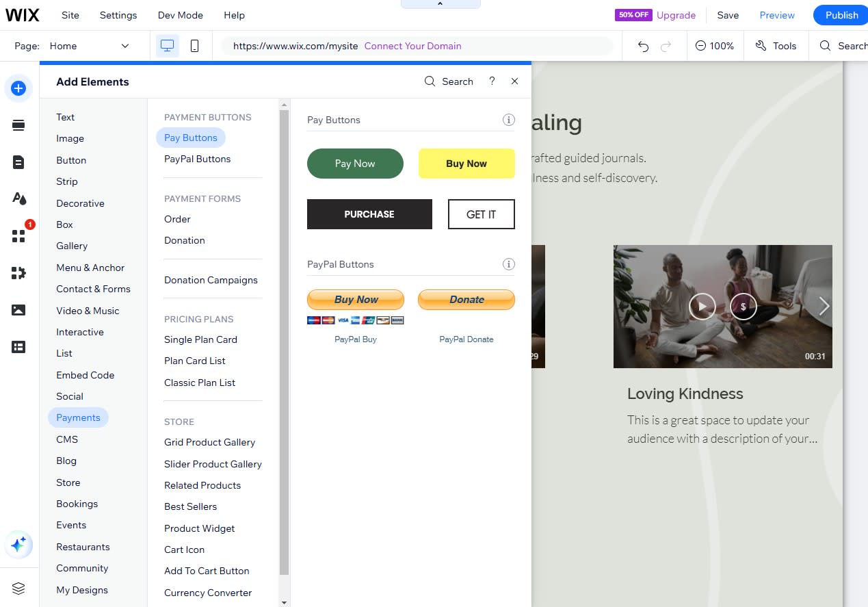Open the Layers icon at bottom left
This screenshot has height=607, width=868.
[x=18, y=588]
